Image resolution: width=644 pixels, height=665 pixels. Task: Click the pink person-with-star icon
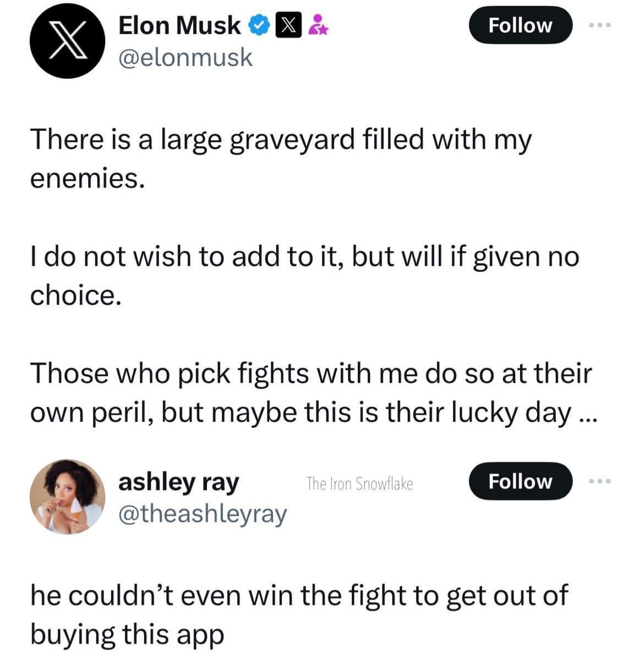[318, 25]
